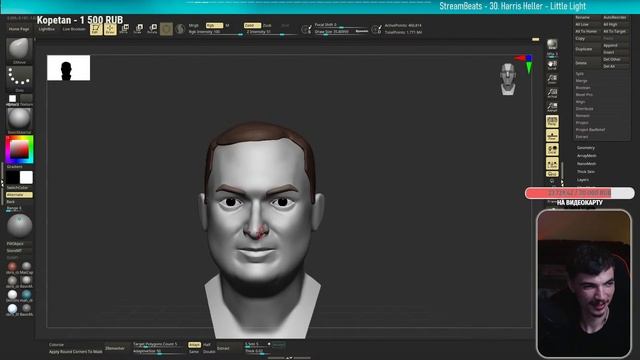Image resolution: width=640 pixels, height=360 pixels.
Task: Expand the NanoMesh palette
Action: tap(586, 164)
